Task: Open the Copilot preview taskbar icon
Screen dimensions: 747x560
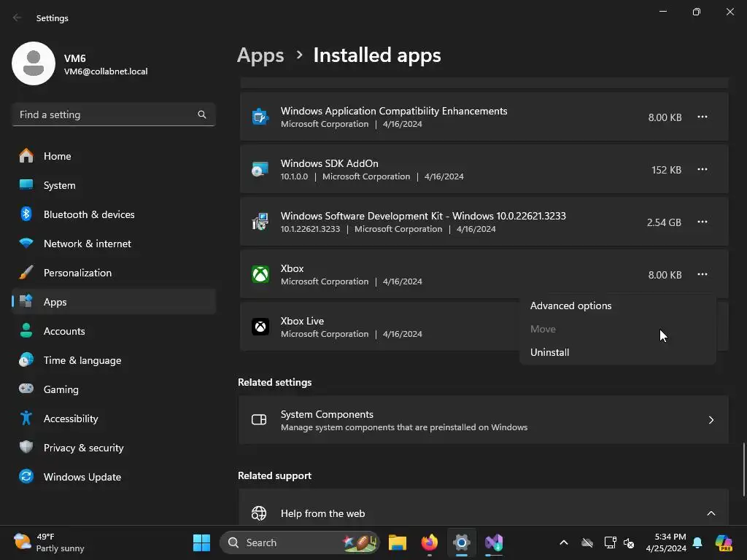Action: pyautogui.click(x=724, y=542)
